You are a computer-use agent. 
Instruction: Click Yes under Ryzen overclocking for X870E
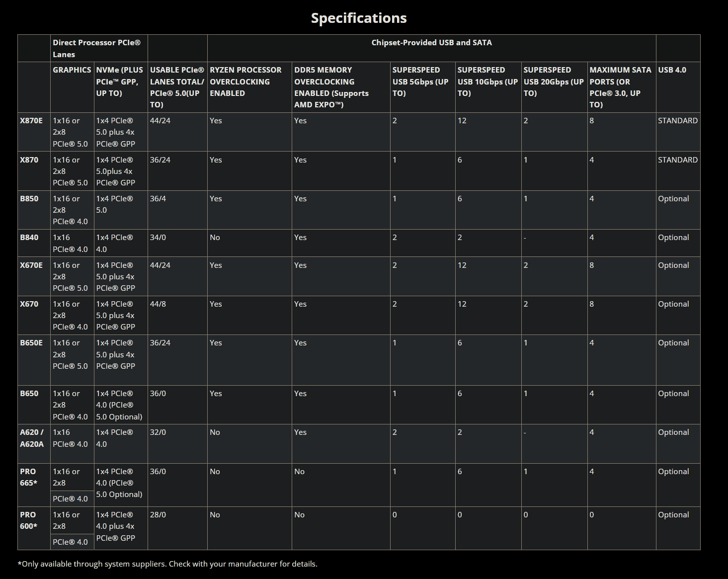tap(216, 121)
